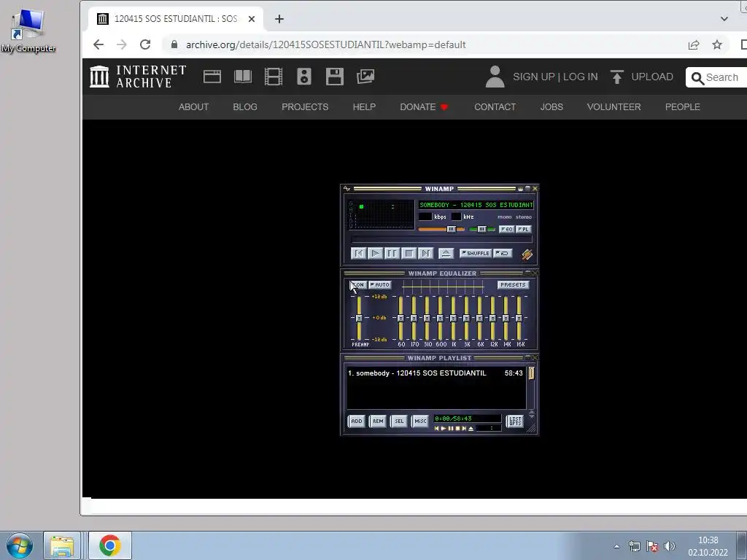Click the user avatar icon

click(x=495, y=77)
